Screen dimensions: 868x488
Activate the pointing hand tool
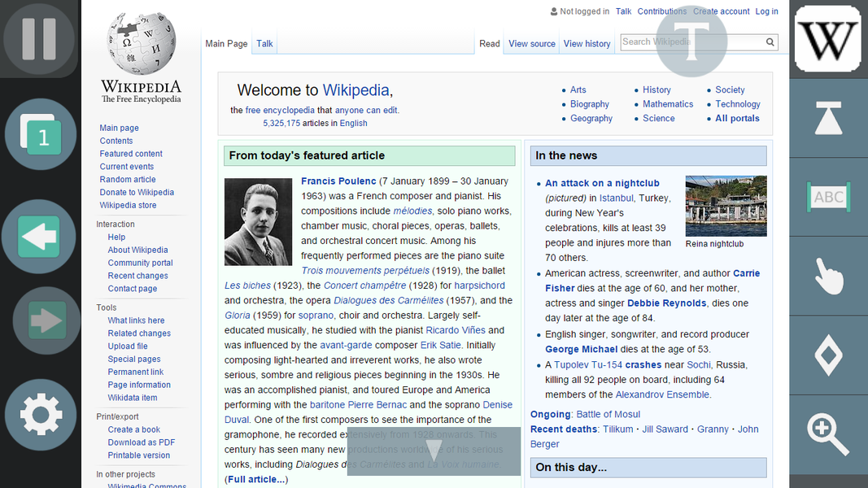828,276
